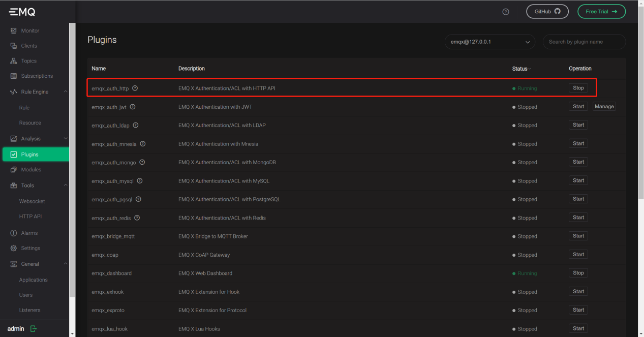Select Plugins in the sidebar
644x337 pixels.
(36, 155)
